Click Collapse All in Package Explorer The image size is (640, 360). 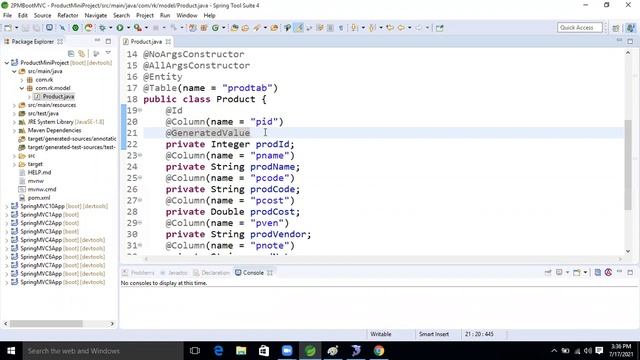[x=71, y=53]
